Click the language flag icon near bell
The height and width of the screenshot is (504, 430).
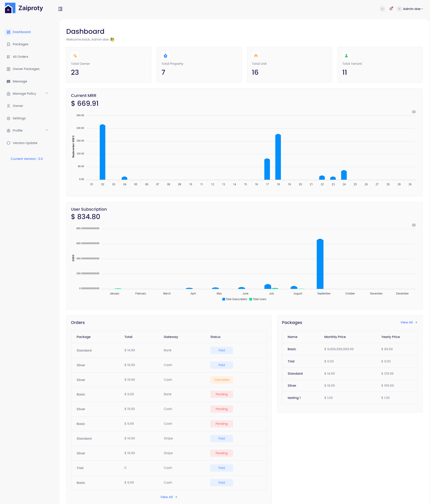coord(382,9)
